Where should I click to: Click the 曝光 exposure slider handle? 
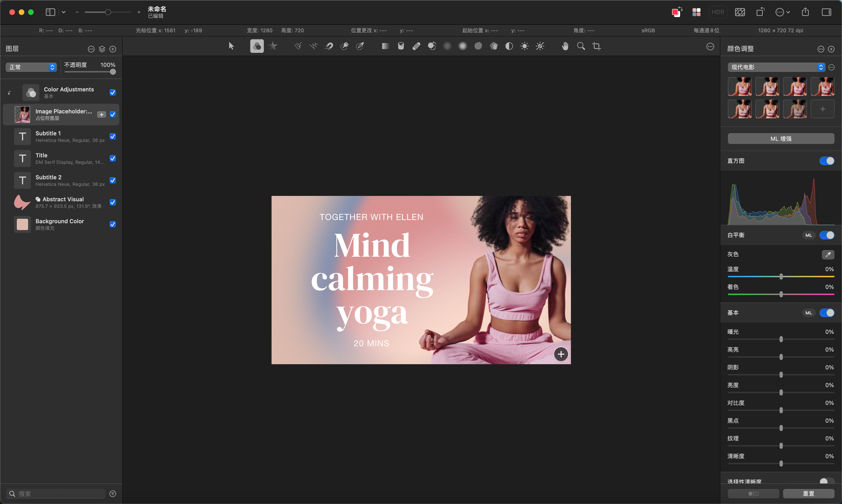tap(781, 339)
